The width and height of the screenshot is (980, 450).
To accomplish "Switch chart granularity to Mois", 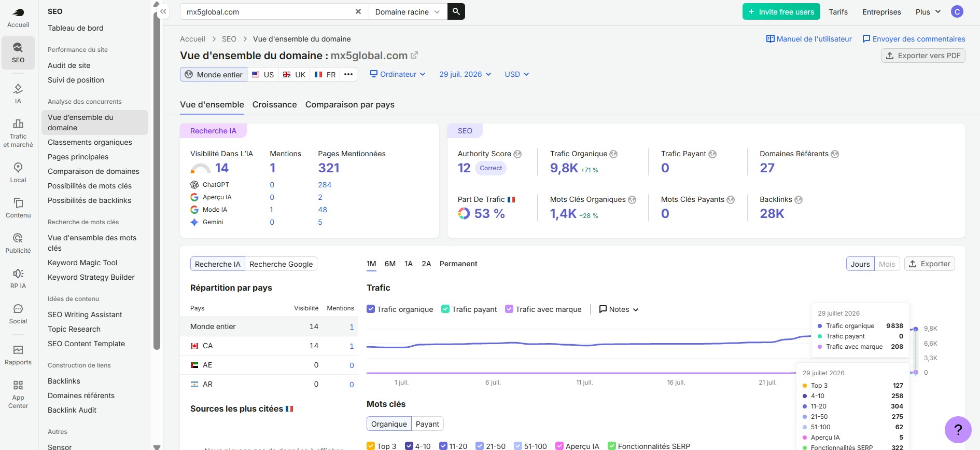I will pyautogui.click(x=887, y=264).
